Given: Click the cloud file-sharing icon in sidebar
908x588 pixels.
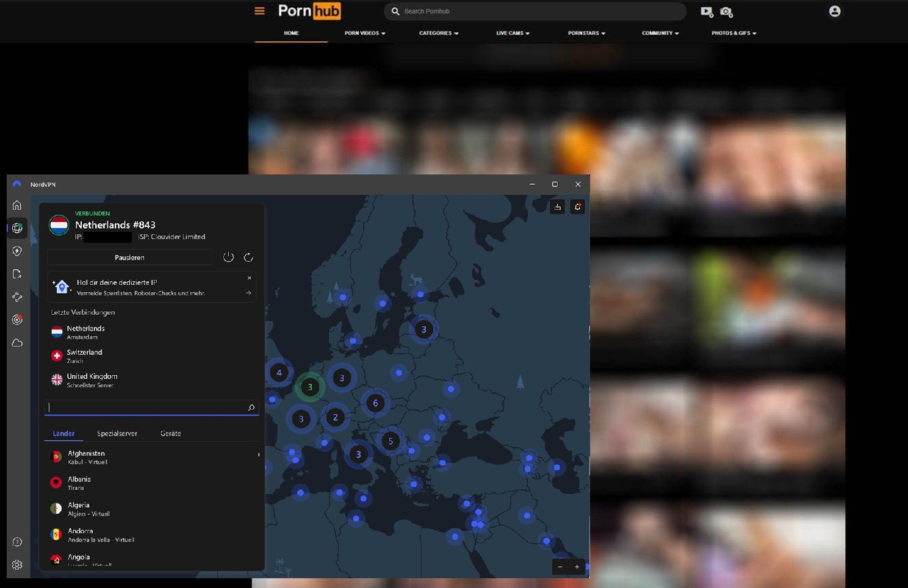Looking at the screenshot, I should tap(17, 342).
